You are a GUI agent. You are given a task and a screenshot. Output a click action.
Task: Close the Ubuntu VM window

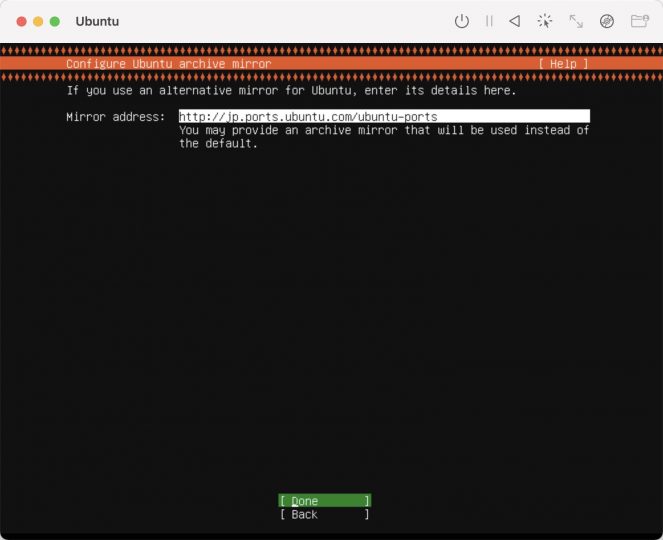[22, 21]
